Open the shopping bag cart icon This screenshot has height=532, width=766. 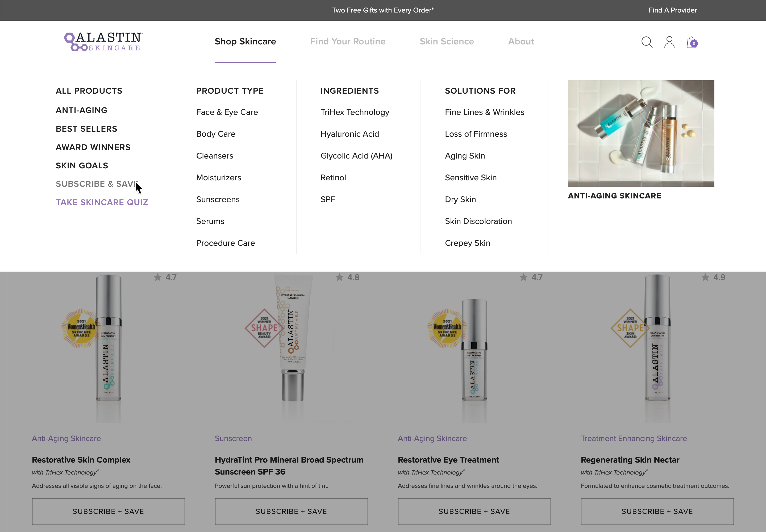coord(692,42)
